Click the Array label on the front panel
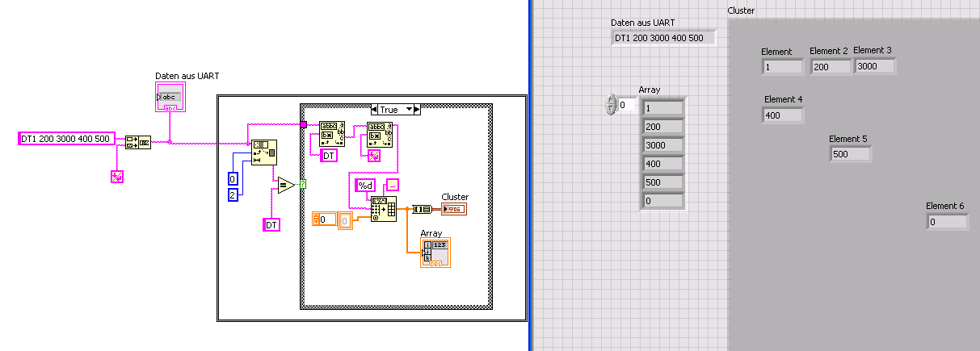This screenshot has height=351, width=980. pos(650,90)
